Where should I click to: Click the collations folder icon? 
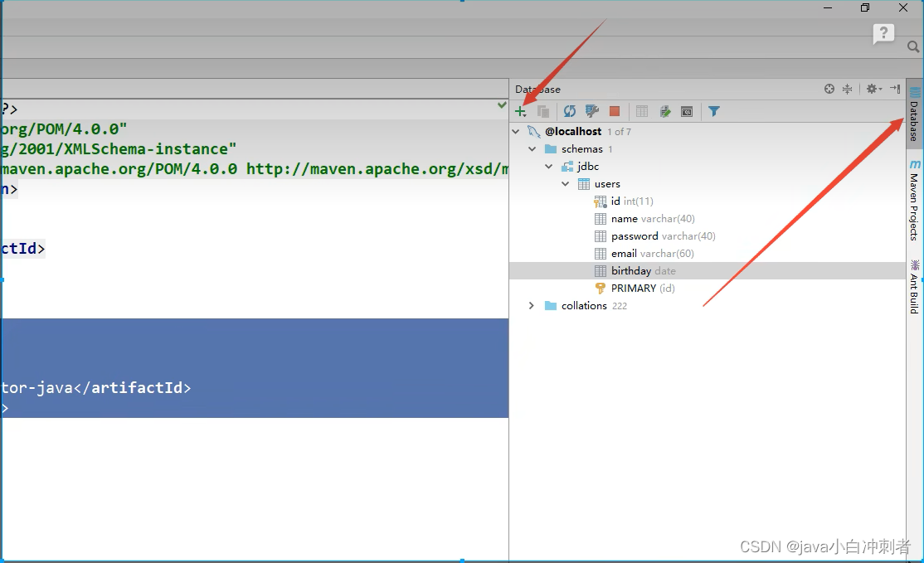tap(551, 305)
